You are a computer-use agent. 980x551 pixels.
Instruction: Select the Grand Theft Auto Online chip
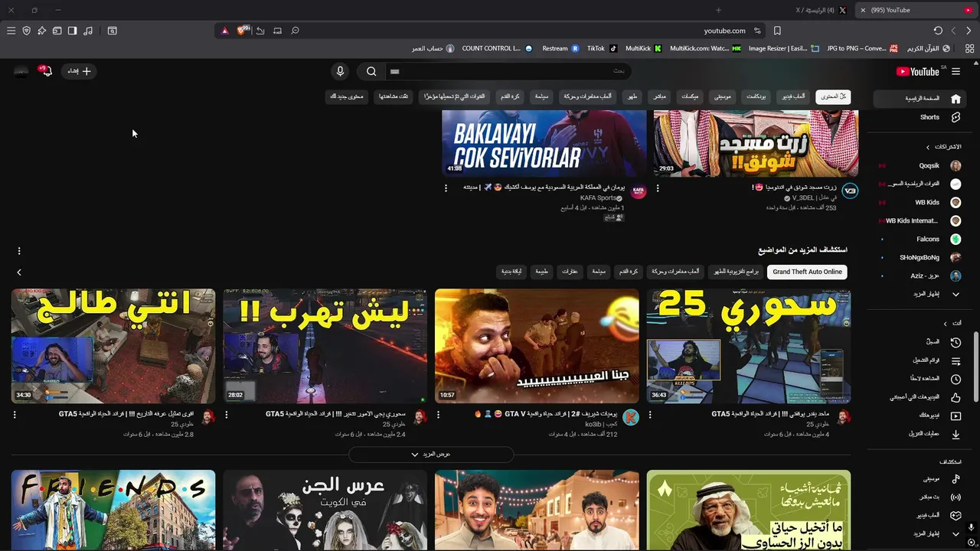coord(807,272)
